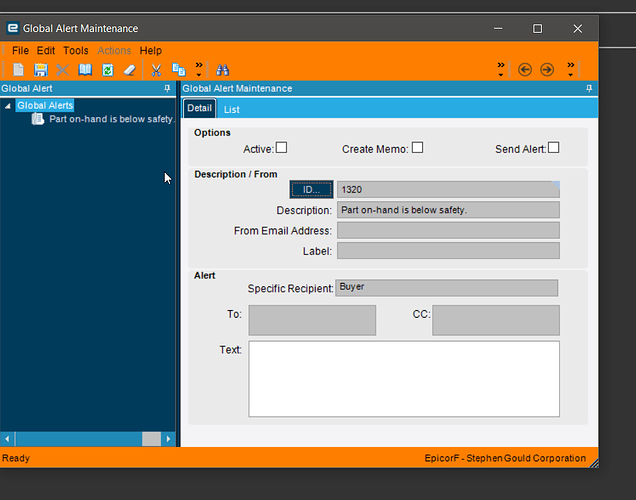Open the Edit menu
The image size is (636, 500).
coord(46,51)
